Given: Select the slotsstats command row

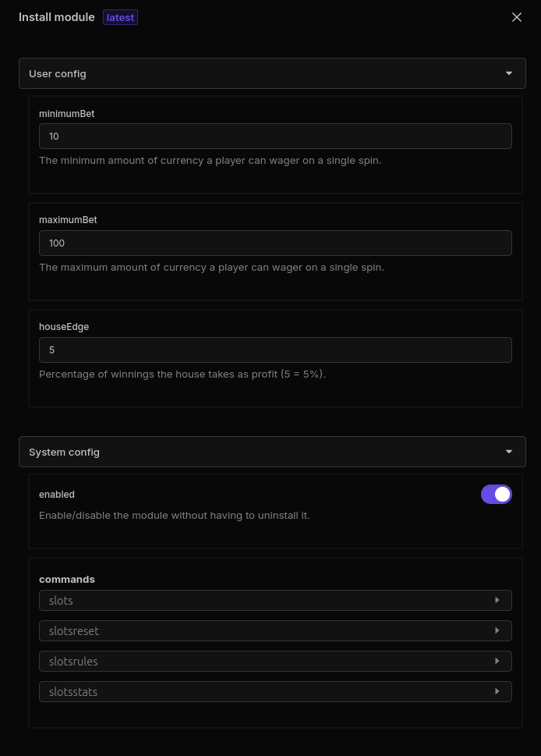Looking at the screenshot, I should (275, 691).
